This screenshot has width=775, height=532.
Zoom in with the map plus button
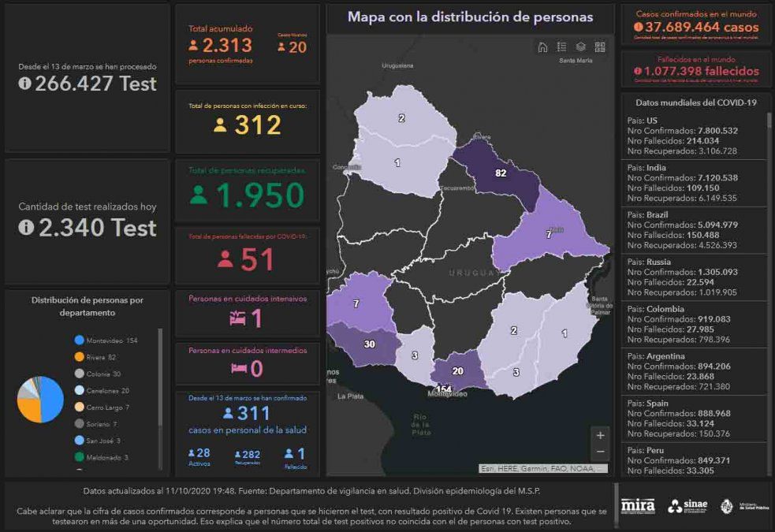(x=600, y=435)
